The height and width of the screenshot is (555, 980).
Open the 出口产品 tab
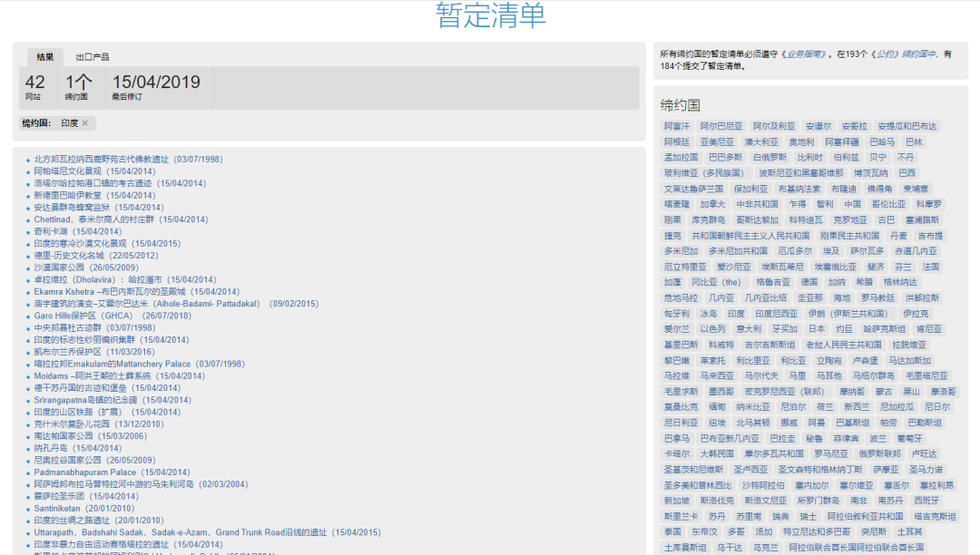pos(93,56)
